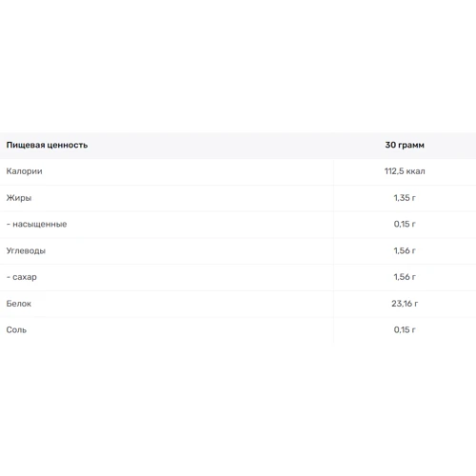Click the word 'ценность' in header
This screenshot has height=476, width=476.
(x=68, y=146)
